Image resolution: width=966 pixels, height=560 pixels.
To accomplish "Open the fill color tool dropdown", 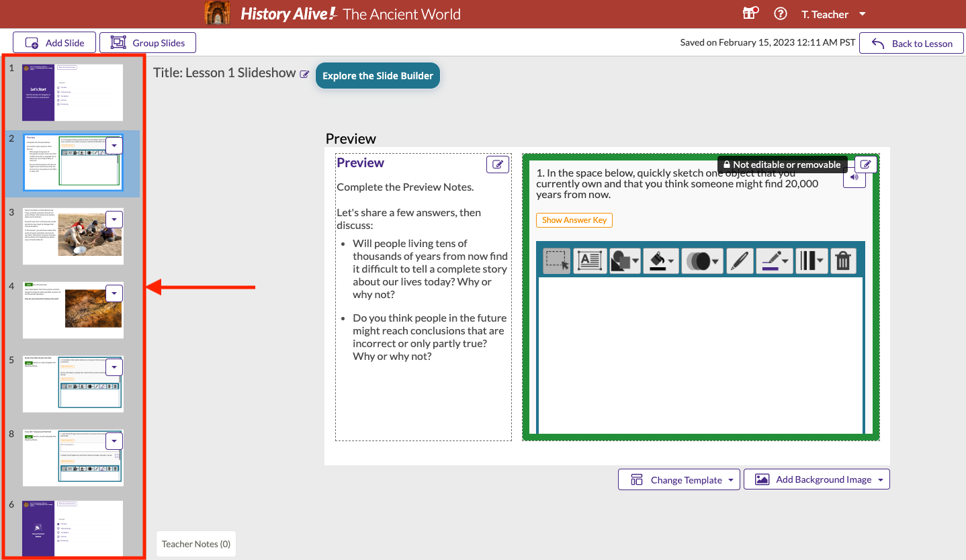I will click(661, 261).
